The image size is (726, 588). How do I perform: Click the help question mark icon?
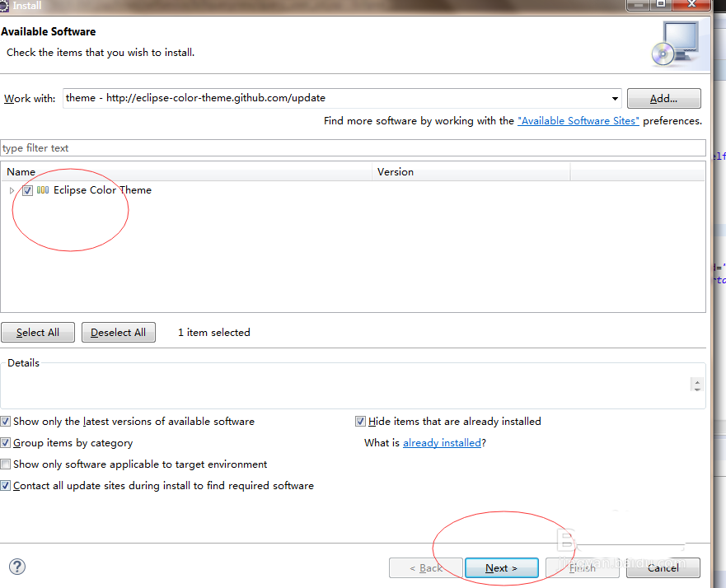[x=17, y=567]
